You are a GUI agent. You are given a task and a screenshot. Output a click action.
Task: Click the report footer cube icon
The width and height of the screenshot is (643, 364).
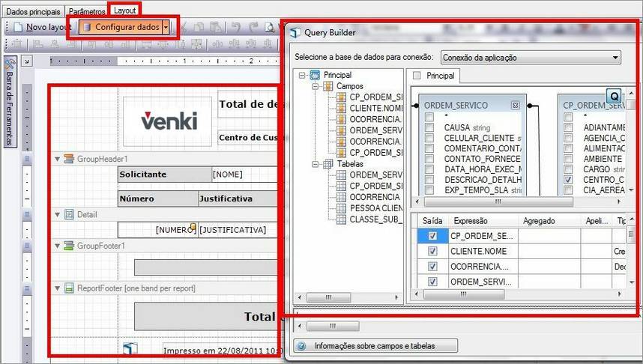pyautogui.click(x=130, y=349)
